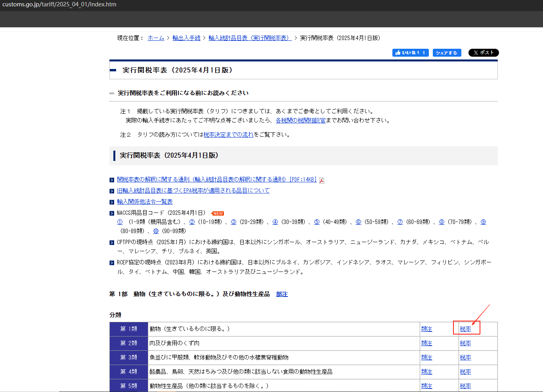This screenshot has width=543, height=392.
Task: Open NACCS code link ⑧ (70-79類)
Action: (x=442, y=222)
